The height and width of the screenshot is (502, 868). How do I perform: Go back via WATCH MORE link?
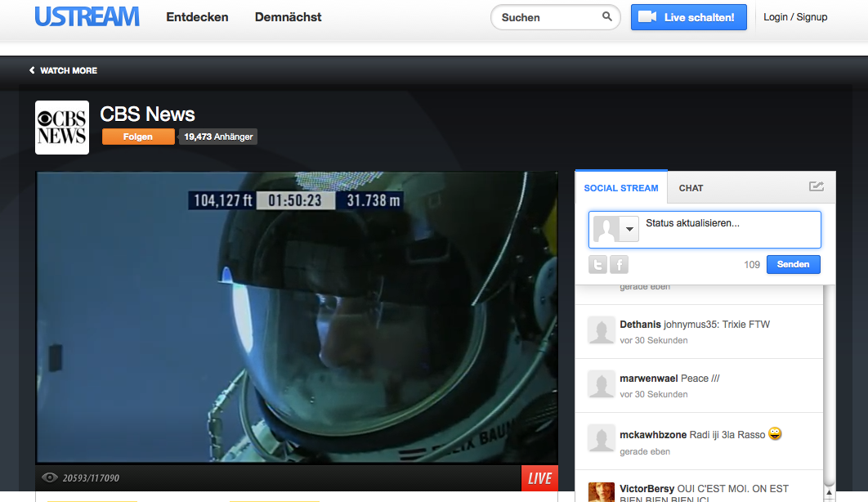click(x=63, y=70)
